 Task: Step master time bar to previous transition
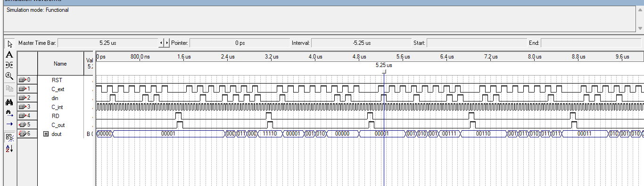[161, 43]
